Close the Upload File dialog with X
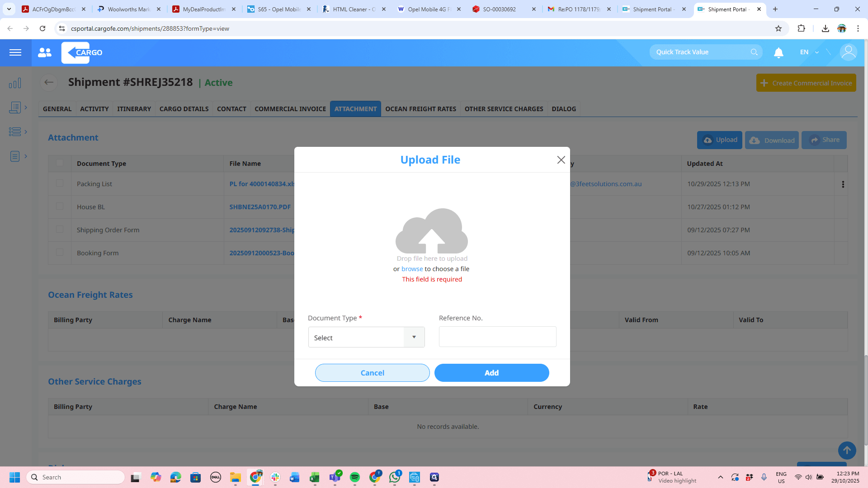This screenshot has width=868, height=488. (x=561, y=160)
